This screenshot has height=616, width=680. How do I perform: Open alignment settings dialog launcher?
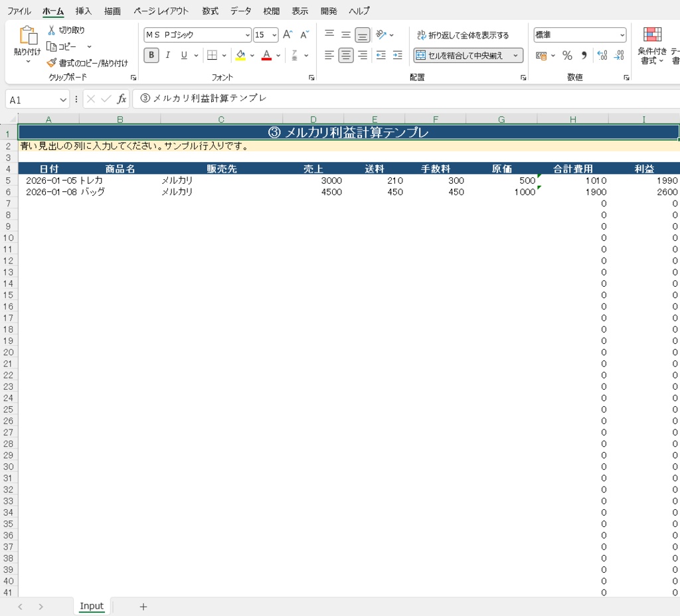[523, 78]
